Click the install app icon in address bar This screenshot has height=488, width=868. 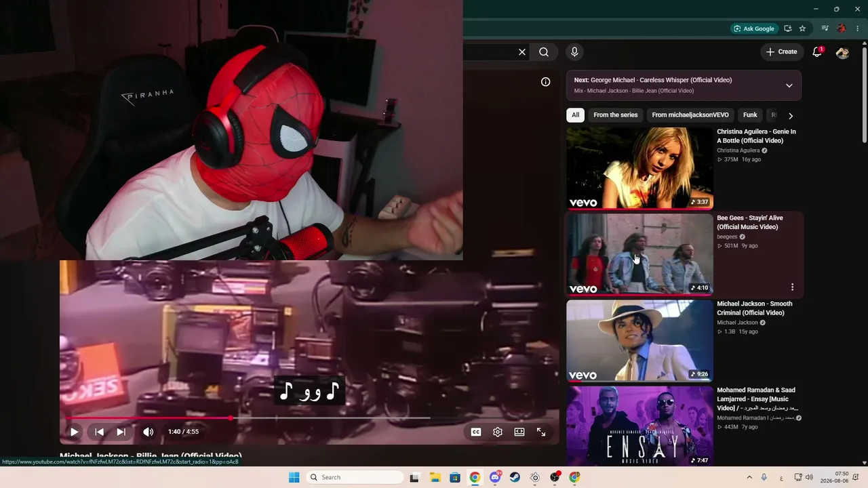point(787,28)
